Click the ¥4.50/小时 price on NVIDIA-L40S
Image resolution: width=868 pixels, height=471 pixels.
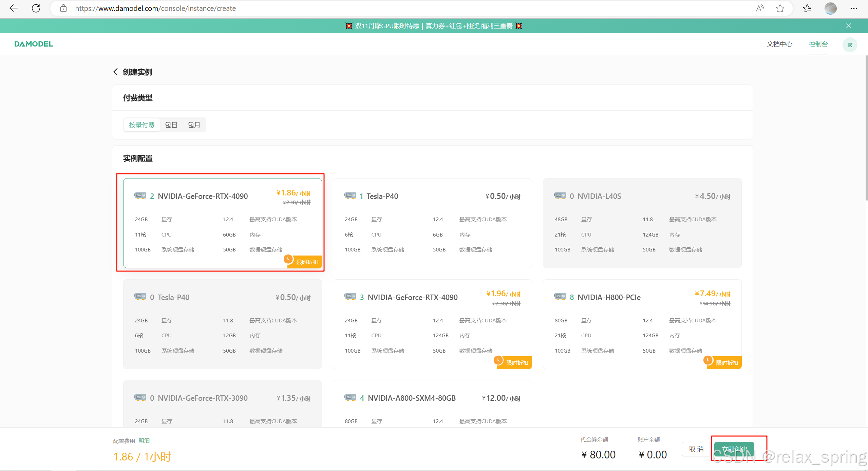coord(712,196)
